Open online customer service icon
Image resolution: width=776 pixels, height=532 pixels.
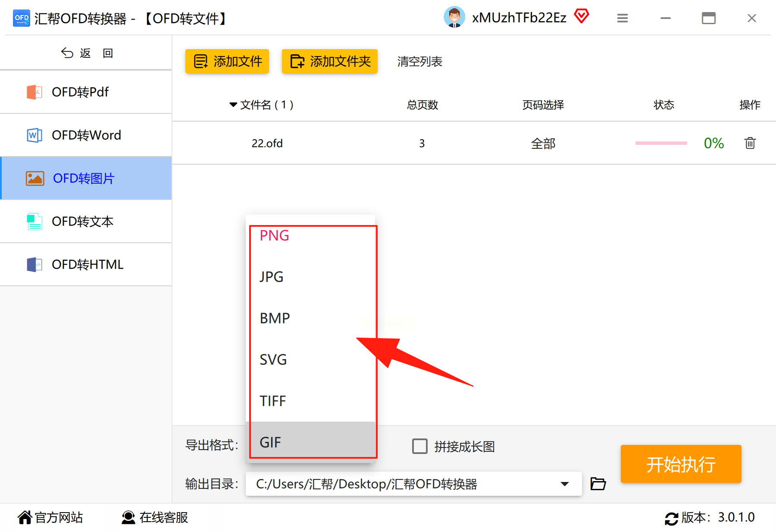128,517
